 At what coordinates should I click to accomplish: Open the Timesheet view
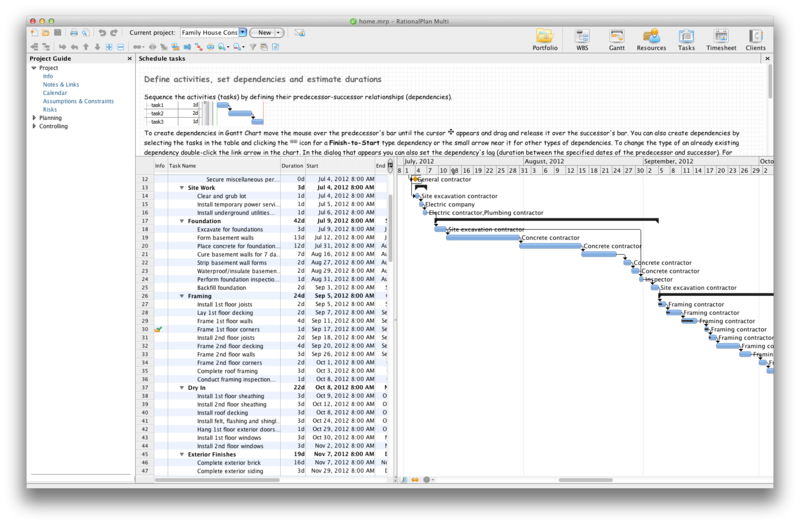point(721,40)
